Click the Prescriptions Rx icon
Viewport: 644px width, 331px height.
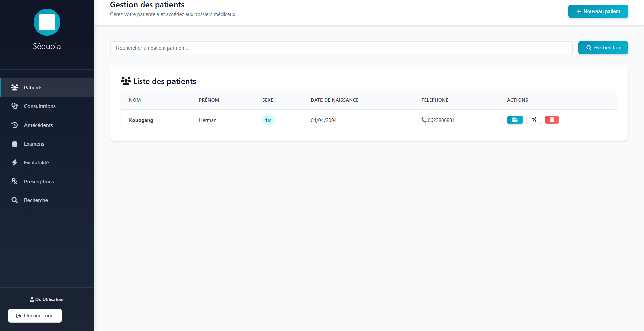[x=15, y=181]
